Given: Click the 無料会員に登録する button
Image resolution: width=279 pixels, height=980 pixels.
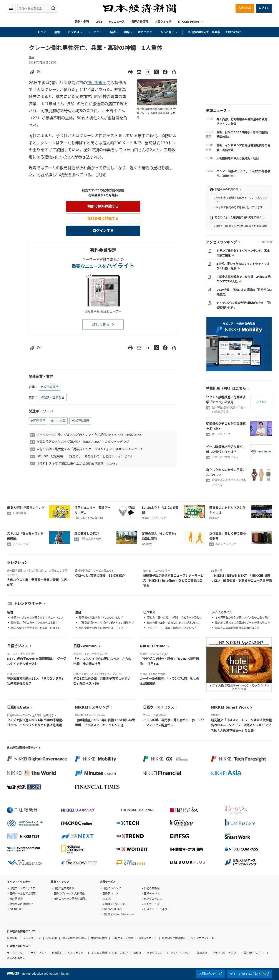Looking at the screenshot, I should click(x=103, y=218).
